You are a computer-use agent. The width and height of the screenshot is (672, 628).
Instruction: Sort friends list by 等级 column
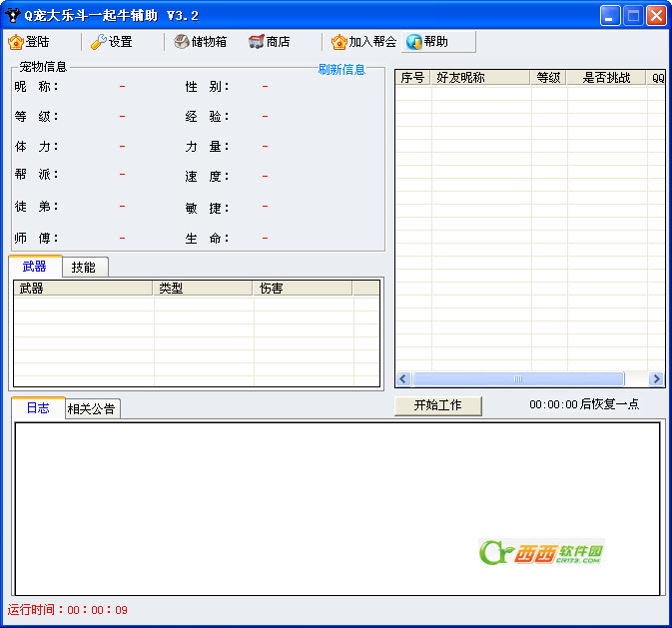tap(548, 78)
